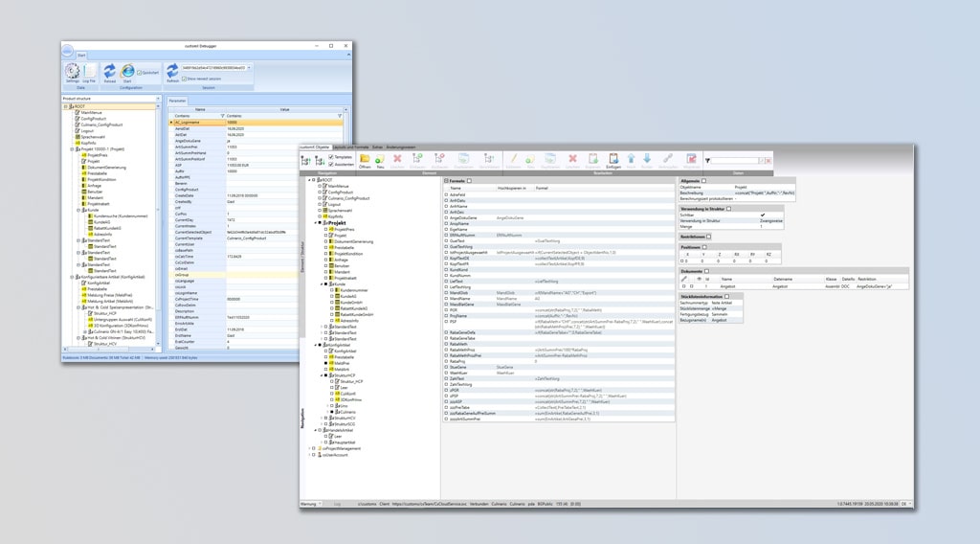Select the Parameter tab
Screen dimensions: 980x544
[178, 100]
